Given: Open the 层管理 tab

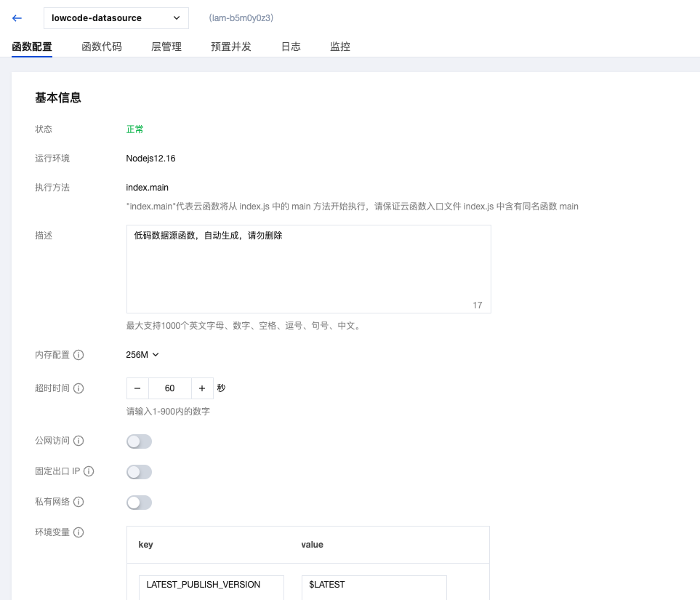Looking at the screenshot, I should pos(166,47).
